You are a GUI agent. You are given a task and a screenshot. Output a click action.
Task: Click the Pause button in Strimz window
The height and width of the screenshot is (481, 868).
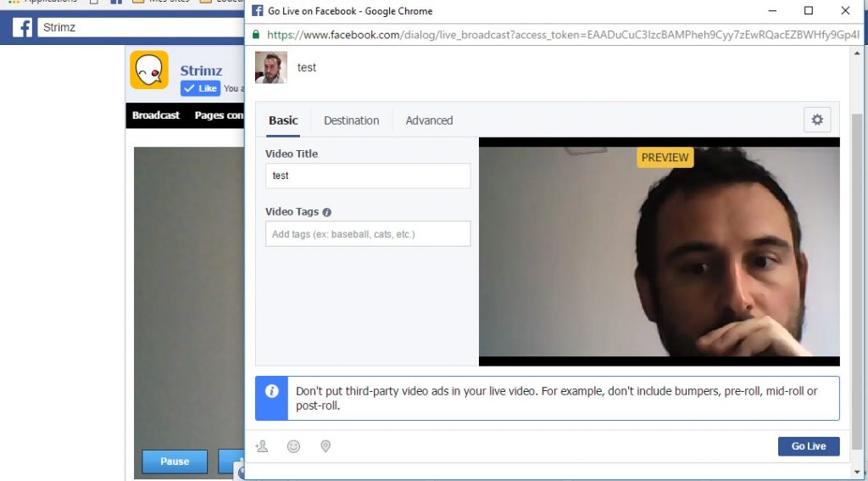click(175, 461)
